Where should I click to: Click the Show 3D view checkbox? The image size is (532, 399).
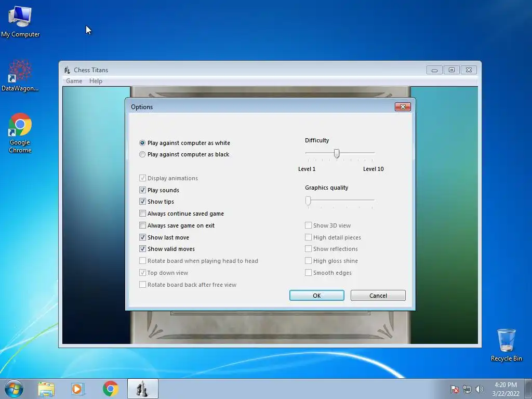click(308, 225)
